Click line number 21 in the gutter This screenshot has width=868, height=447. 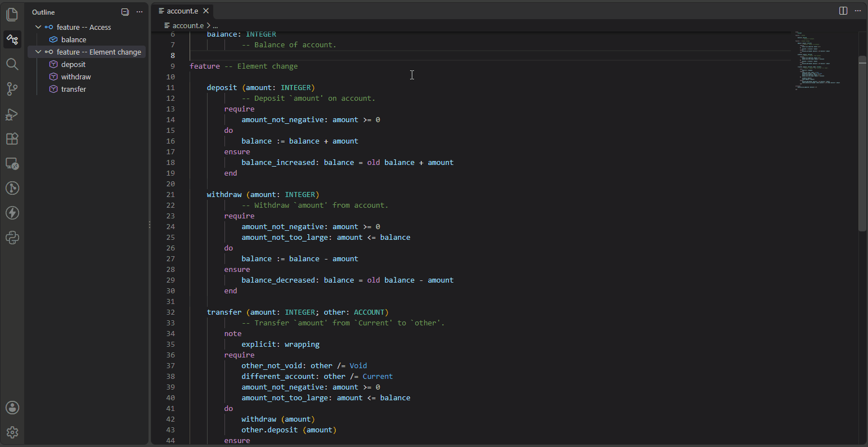[170, 194]
